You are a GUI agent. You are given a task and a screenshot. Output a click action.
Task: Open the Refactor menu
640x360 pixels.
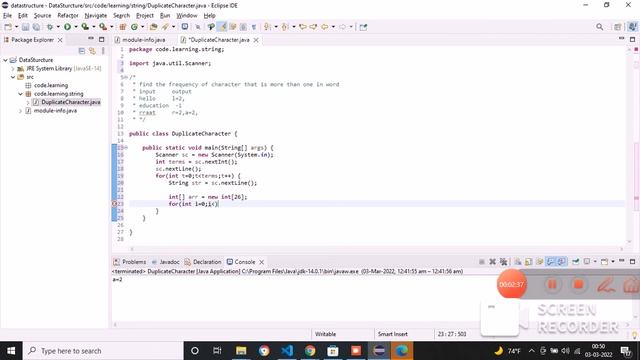click(68, 16)
